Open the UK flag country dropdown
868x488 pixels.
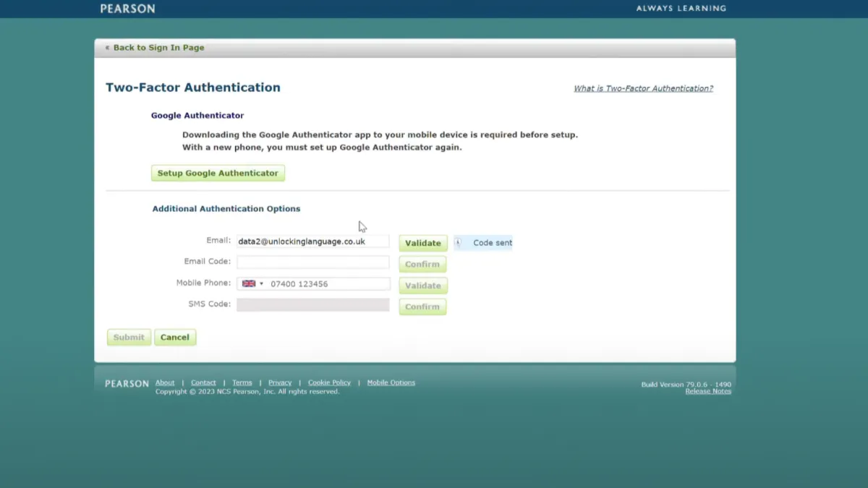(252, 284)
